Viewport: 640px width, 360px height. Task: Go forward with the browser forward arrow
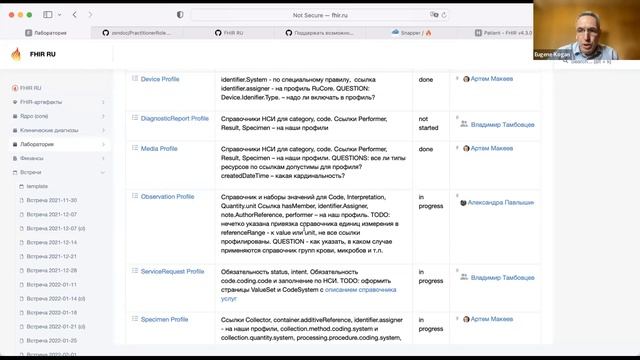pyautogui.click(x=90, y=15)
